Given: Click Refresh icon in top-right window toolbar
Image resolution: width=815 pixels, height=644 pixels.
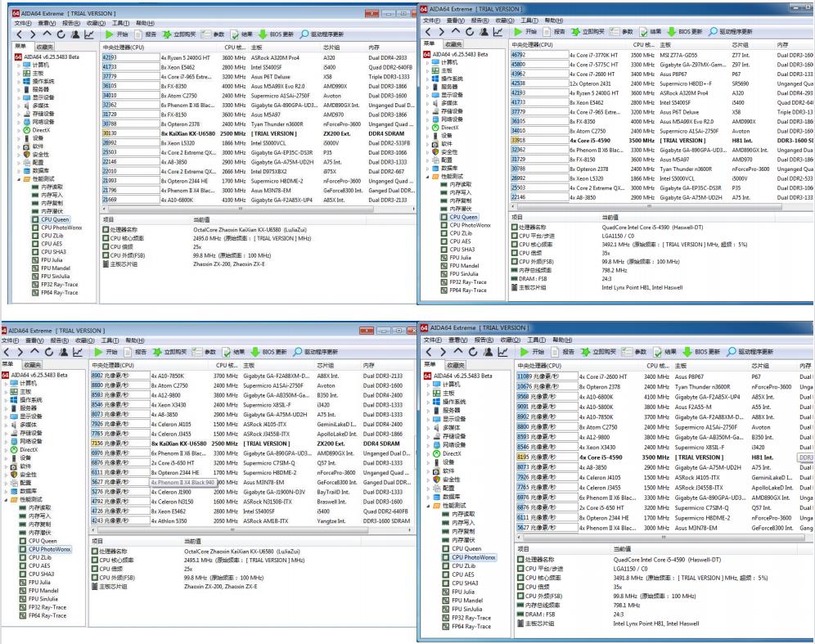Looking at the screenshot, I should (x=470, y=32).
